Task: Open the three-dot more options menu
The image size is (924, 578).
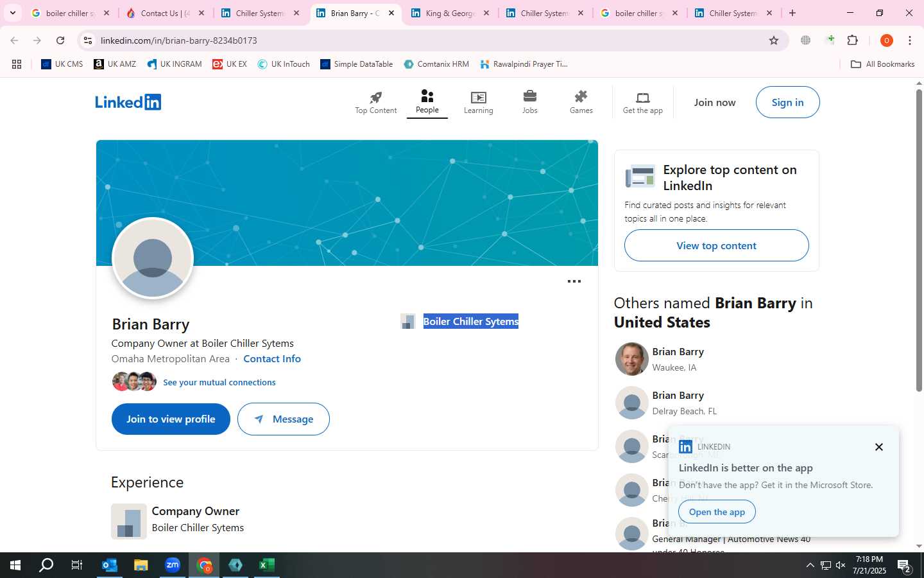Action: coord(574,281)
